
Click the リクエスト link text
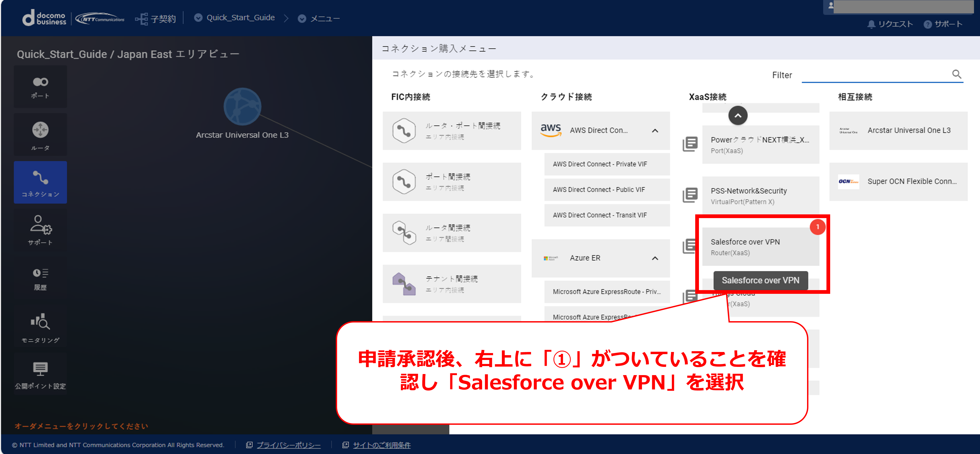pos(896,24)
